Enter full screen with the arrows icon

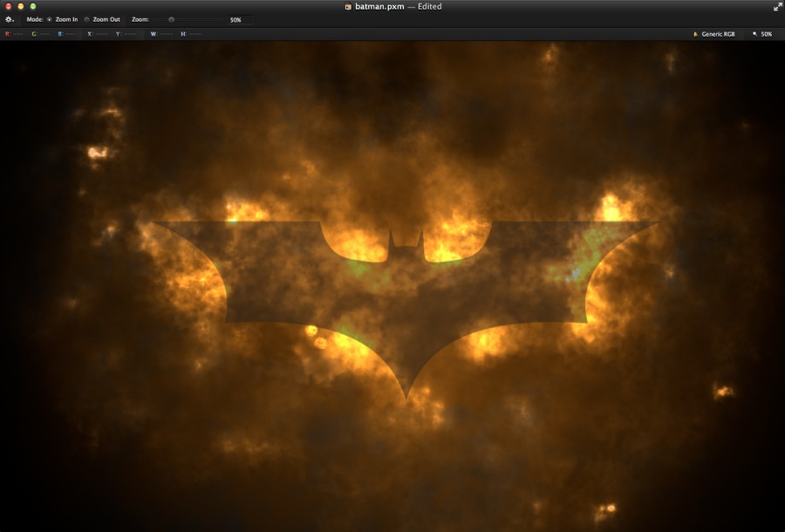tap(777, 6)
